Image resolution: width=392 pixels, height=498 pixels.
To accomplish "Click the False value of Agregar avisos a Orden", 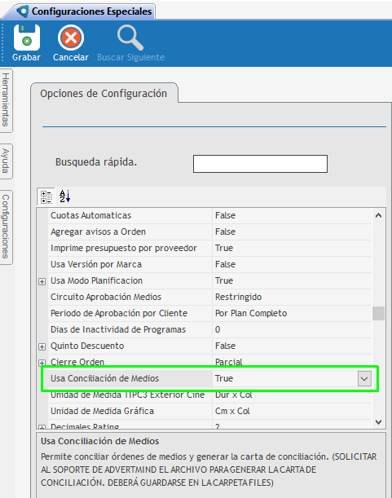I will tap(225, 232).
